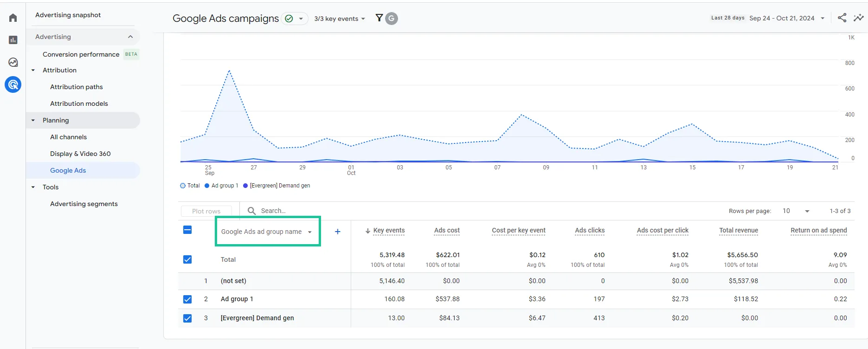Select All channels
The image size is (868, 349).
[x=69, y=137]
